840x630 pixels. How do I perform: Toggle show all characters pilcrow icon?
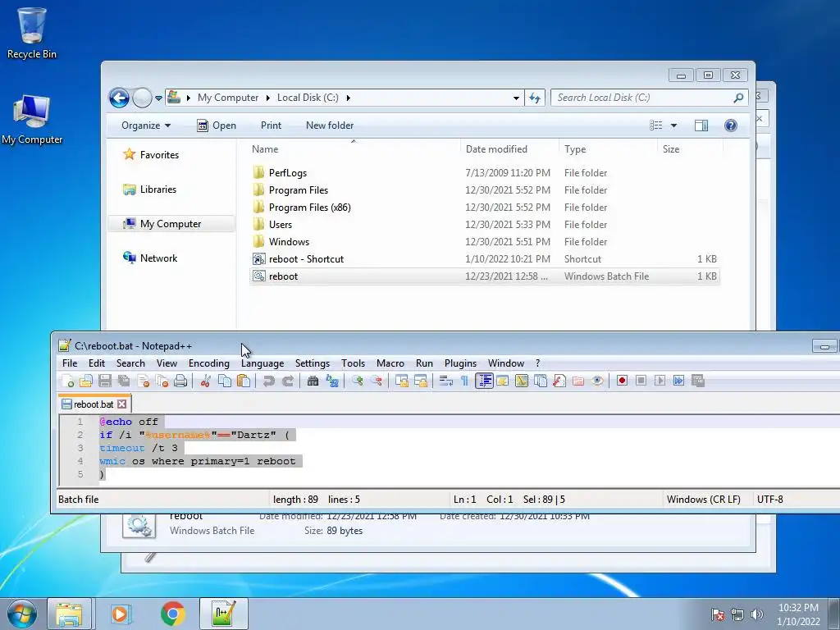tap(464, 381)
